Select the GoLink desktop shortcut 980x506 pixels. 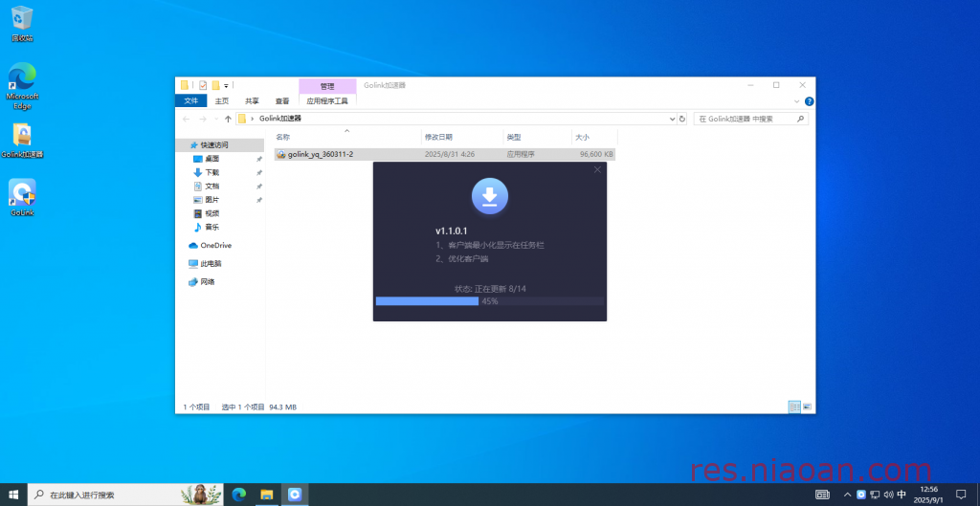tap(22, 197)
